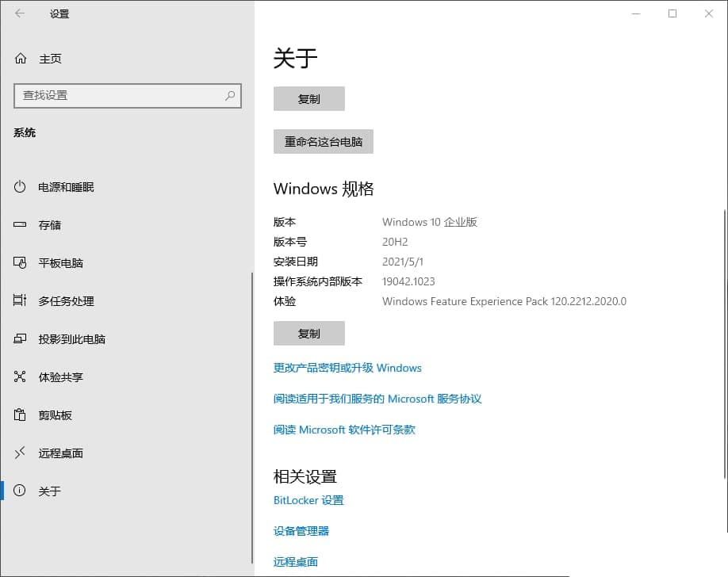The height and width of the screenshot is (577, 728).
Task: Click the Windows 规格 heading
Action: (x=324, y=189)
